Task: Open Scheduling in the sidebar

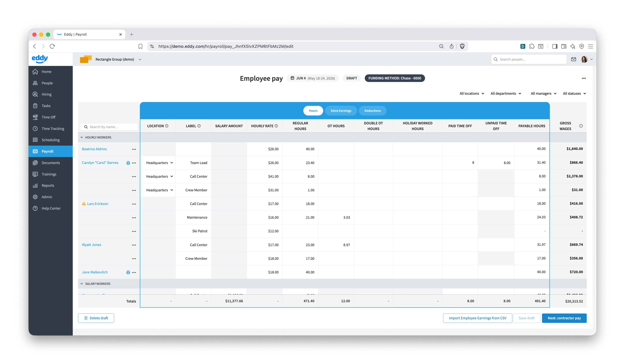Action: (51, 140)
